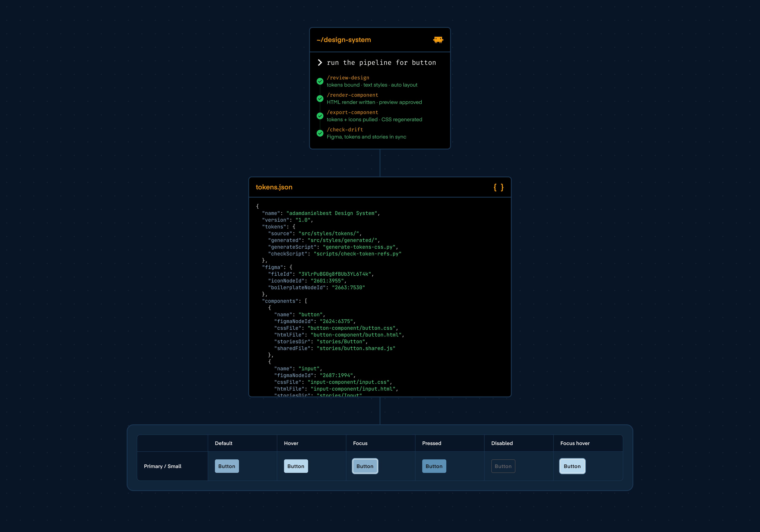Click the "button-component/button.css" value

coord(351,328)
